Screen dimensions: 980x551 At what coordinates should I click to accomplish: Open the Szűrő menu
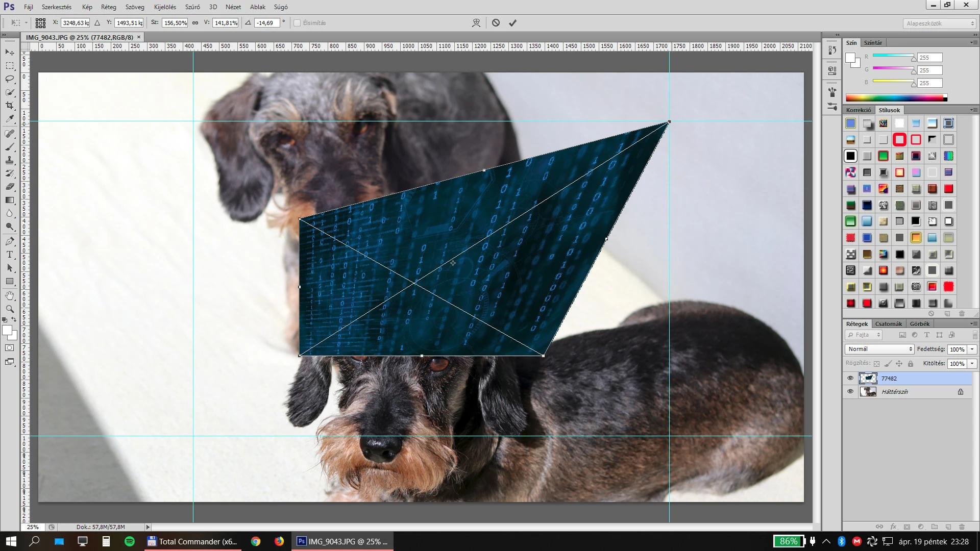pyautogui.click(x=192, y=7)
